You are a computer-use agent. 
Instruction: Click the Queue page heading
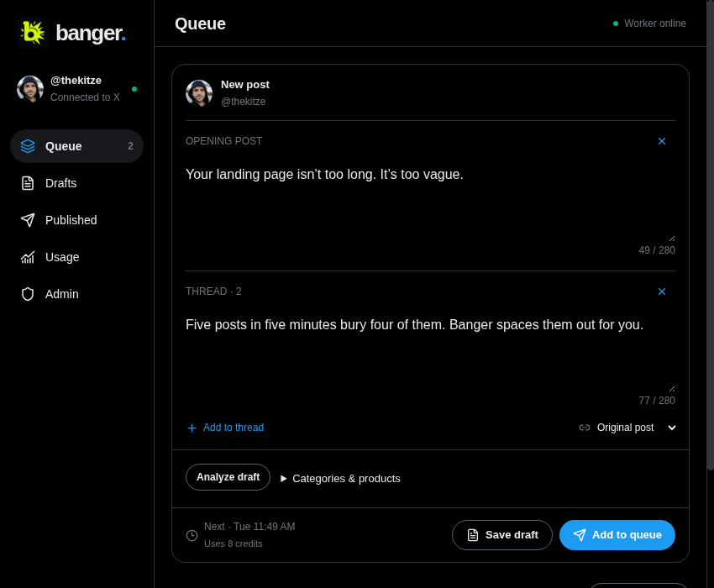click(x=201, y=24)
